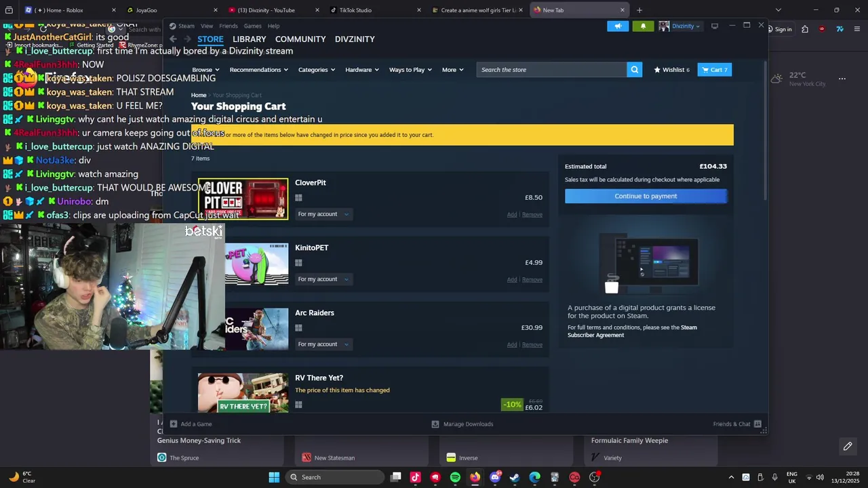868x488 pixels.
Task: Click Firefox extensions puzzle icon
Action: [x=804, y=29]
